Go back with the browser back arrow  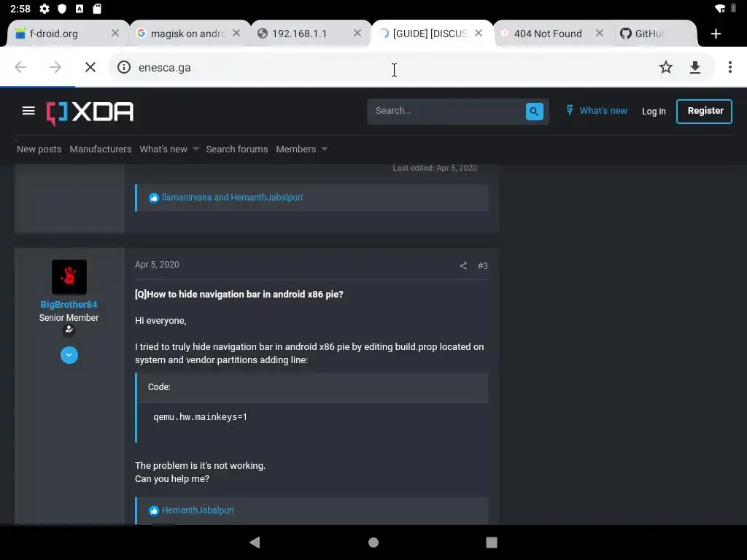click(20, 68)
